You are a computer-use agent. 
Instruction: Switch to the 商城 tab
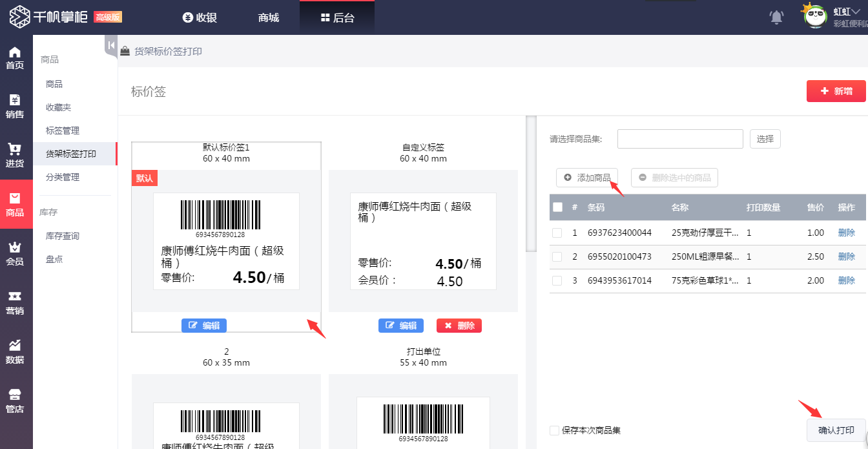267,17
